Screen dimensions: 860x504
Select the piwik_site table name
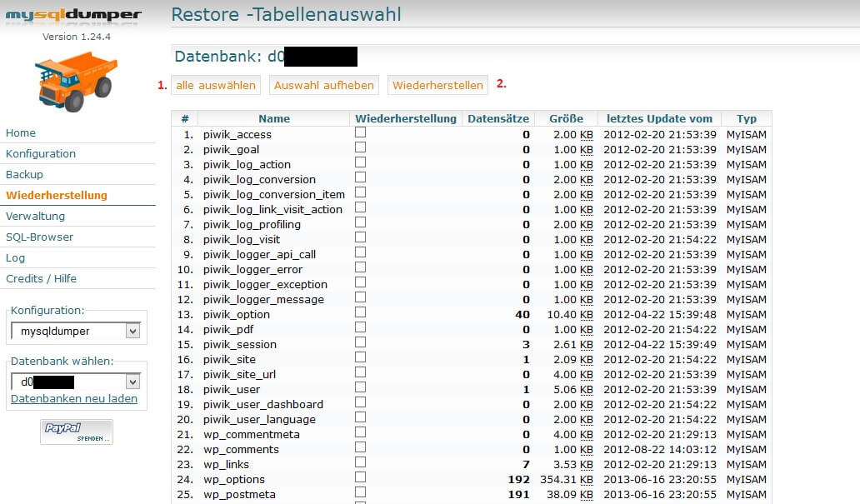pyautogui.click(x=229, y=359)
